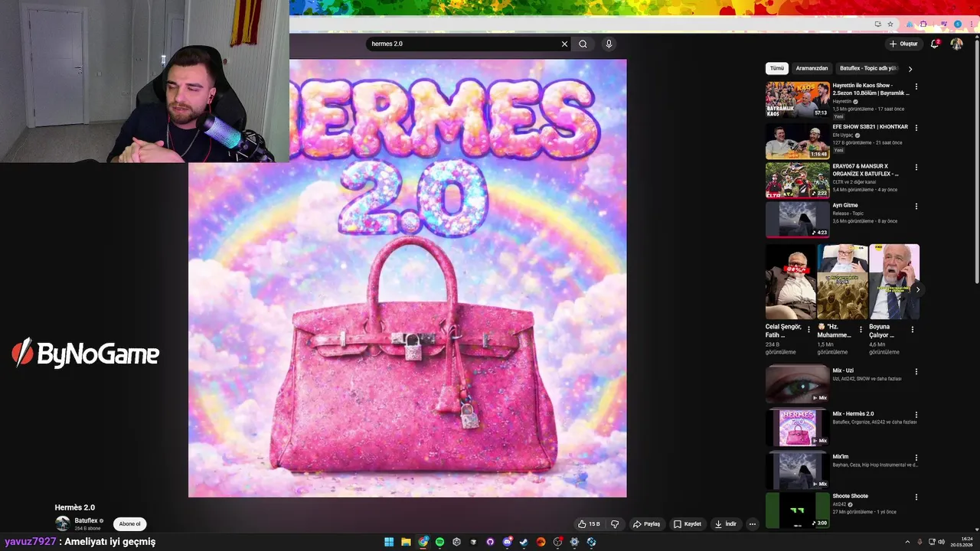Click the install app icon in address bar
Screen dimensions: 980x551
pos(877,24)
